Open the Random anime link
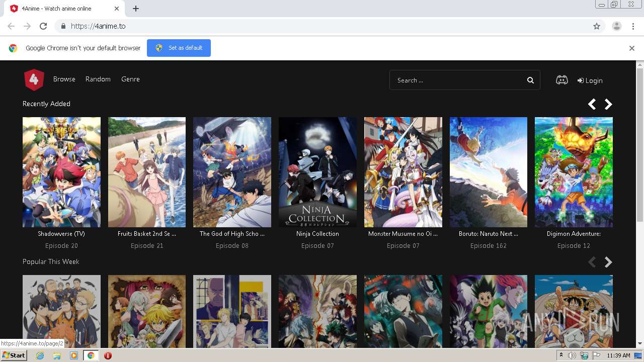The width and height of the screenshot is (644, 362). pyautogui.click(x=98, y=79)
